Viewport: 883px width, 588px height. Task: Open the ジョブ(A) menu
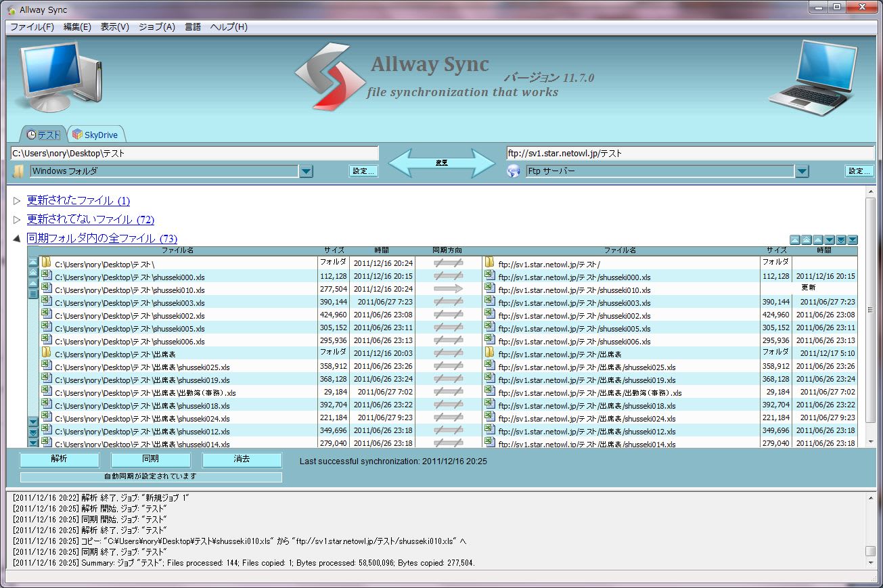156,27
